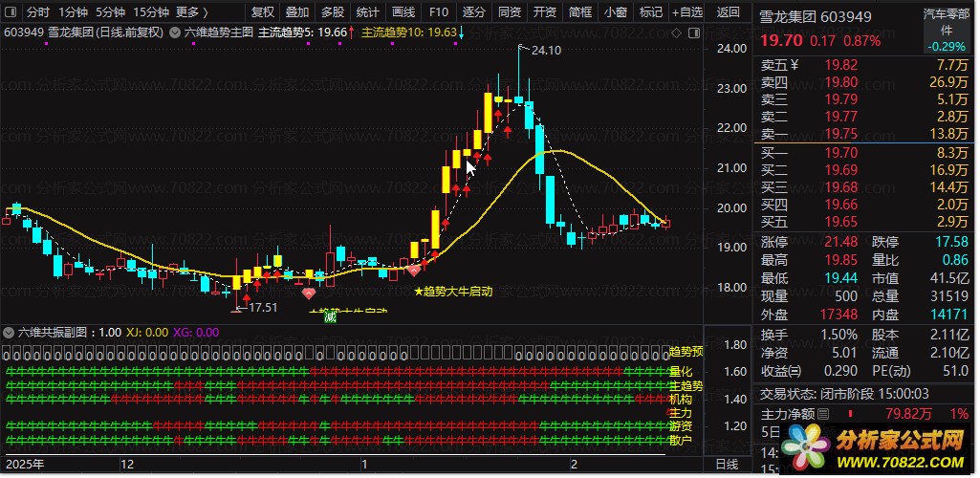This screenshot has width=980, height=478.
Task: Click the diamond icon above the chart
Action: (676, 33)
